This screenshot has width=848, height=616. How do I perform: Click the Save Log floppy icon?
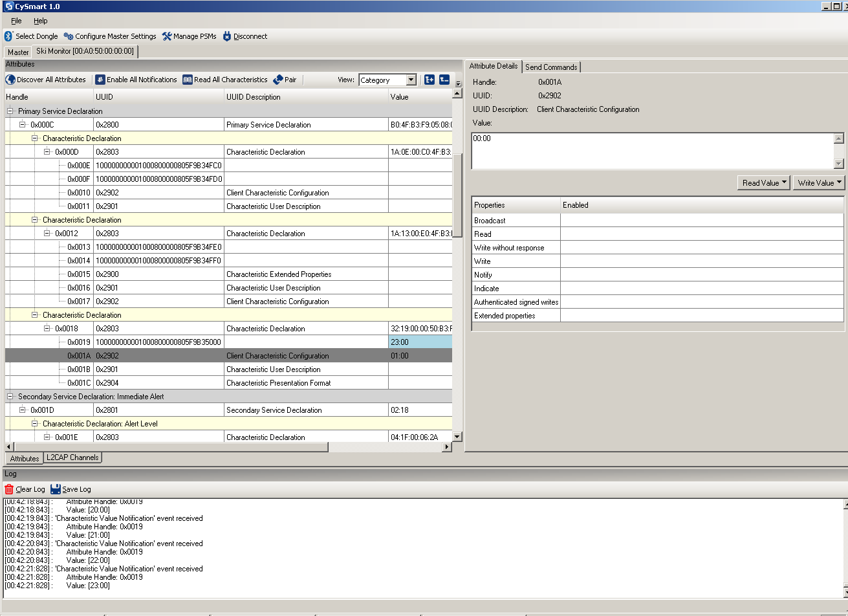(56, 489)
